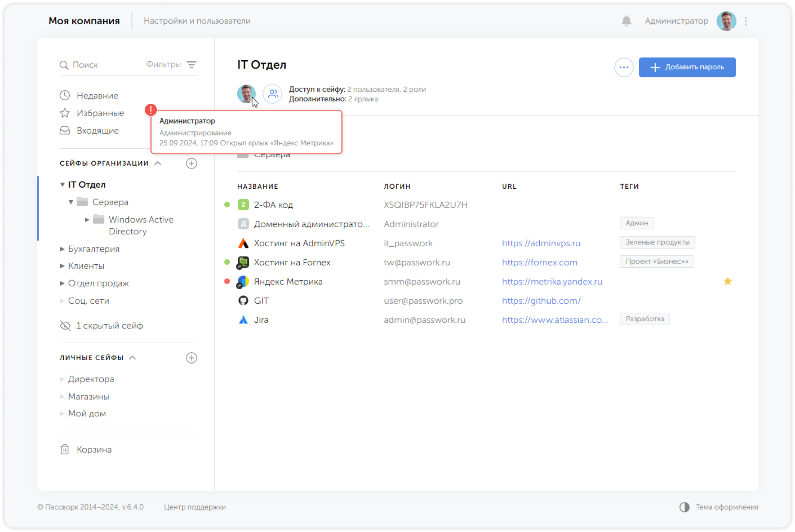Image resolution: width=795 pixels, height=532 pixels.
Task: Open the three-dot vault actions button
Action: tap(624, 67)
